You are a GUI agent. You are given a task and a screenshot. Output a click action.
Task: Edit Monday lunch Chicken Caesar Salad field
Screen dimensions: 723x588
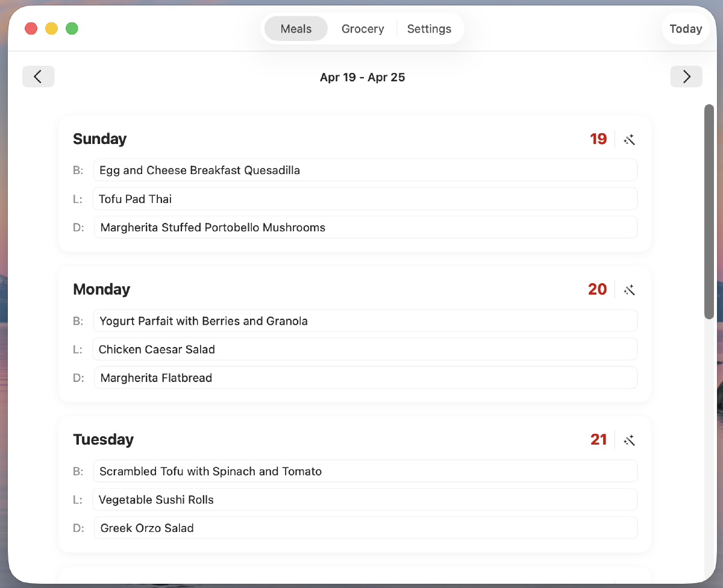[x=365, y=349]
